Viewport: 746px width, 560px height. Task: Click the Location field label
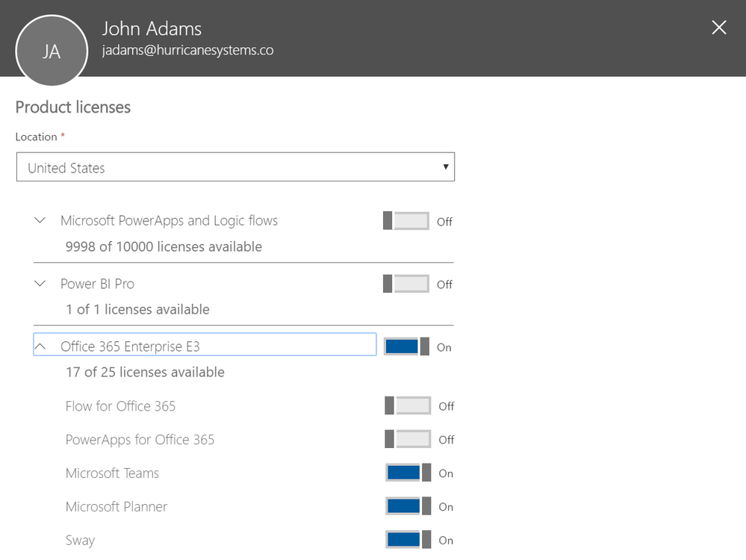click(x=36, y=137)
